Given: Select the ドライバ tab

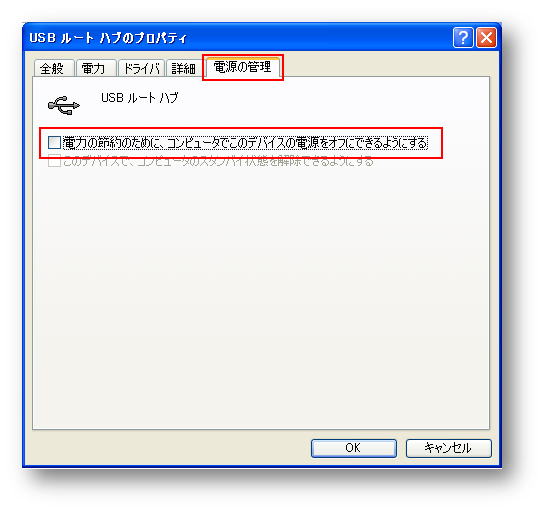Looking at the screenshot, I should pyautogui.click(x=142, y=68).
